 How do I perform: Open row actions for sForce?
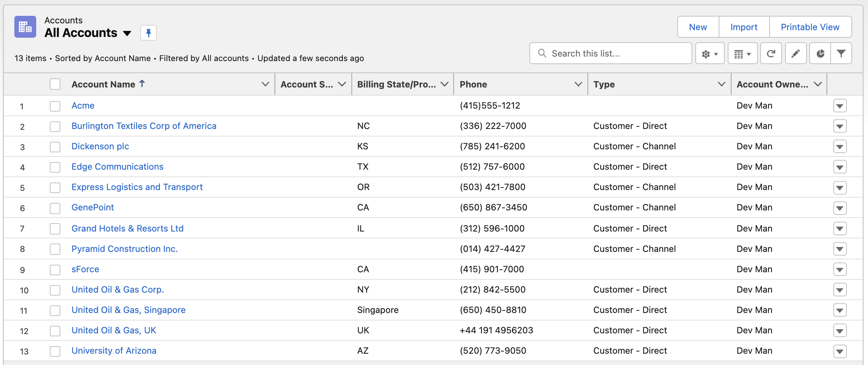[840, 270]
